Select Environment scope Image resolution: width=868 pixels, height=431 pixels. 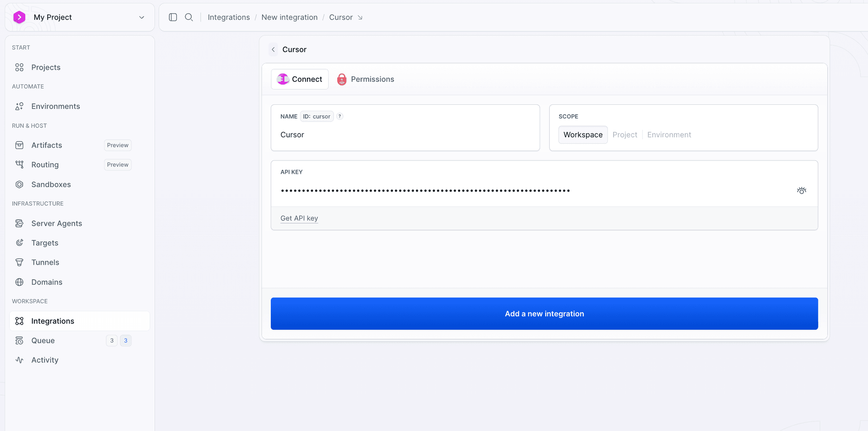tap(669, 135)
